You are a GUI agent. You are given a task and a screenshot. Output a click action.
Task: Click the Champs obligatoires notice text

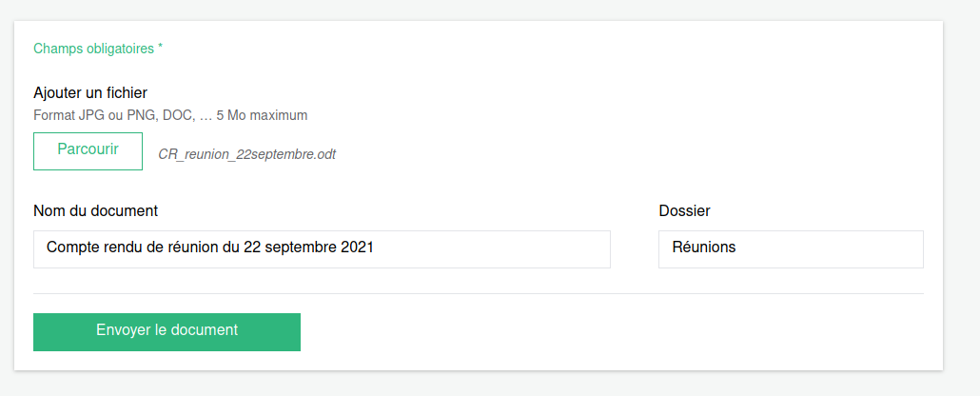93,48
